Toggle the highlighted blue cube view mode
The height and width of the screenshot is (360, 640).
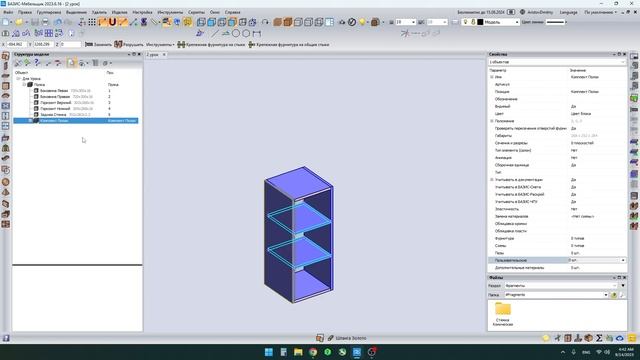[232, 22]
